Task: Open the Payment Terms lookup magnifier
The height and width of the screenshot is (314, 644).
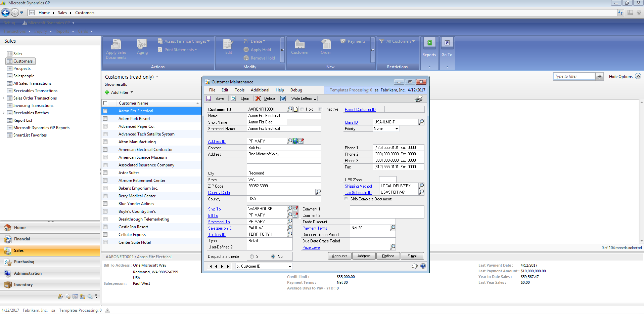Action: click(x=393, y=228)
